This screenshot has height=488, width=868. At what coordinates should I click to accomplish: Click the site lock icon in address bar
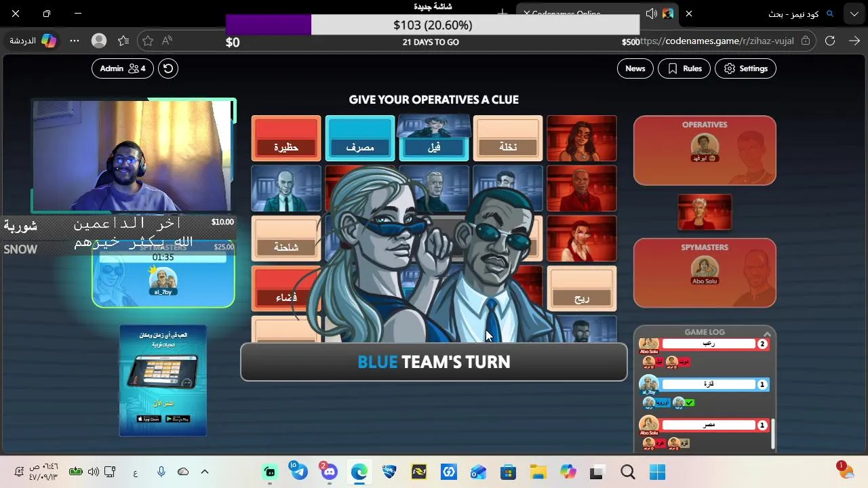pyautogui.click(x=806, y=41)
